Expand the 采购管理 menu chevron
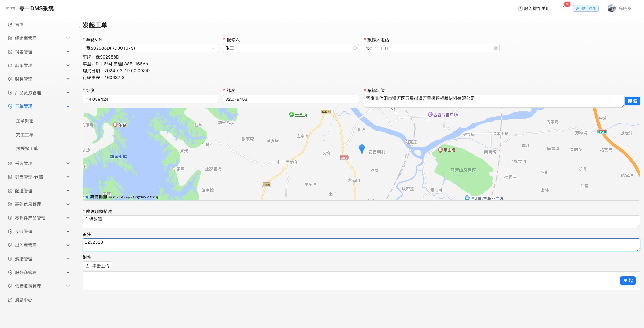Image resolution: width=644 pixels, height=328 pixels. 68,163
